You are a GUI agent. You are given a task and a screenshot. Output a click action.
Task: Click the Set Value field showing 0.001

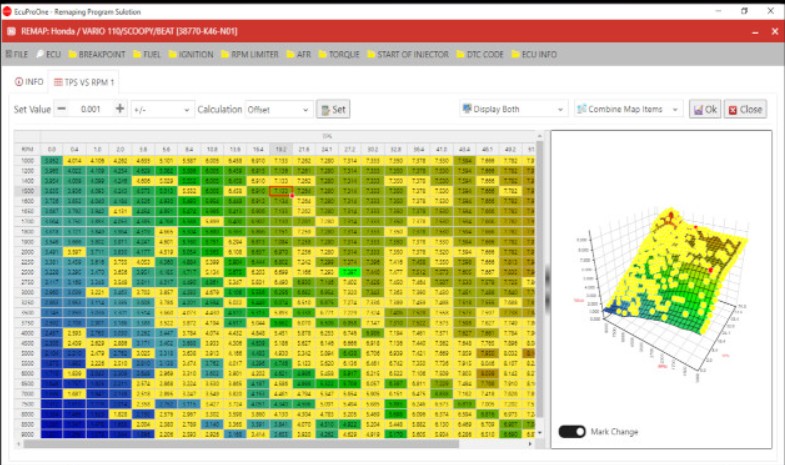click(91, 109)
